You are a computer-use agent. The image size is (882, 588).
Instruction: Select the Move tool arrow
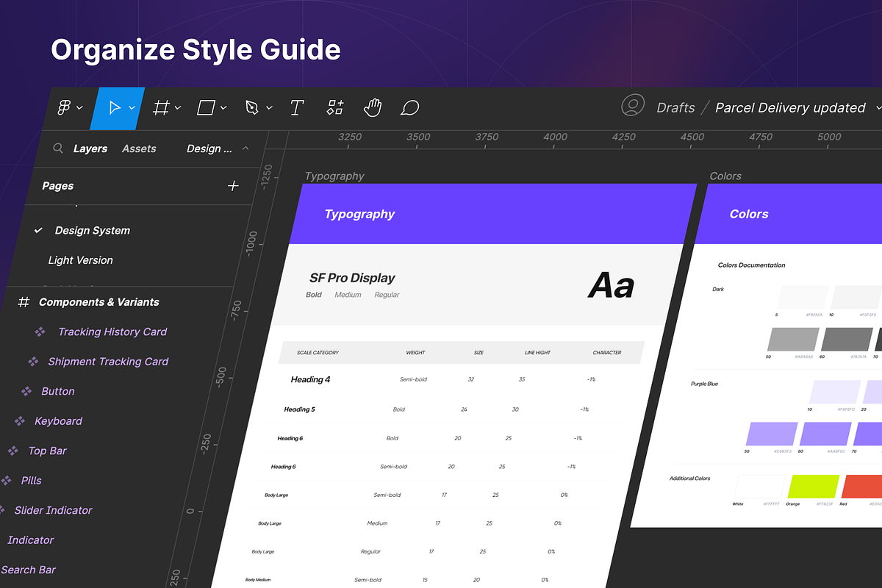pos(115,108)
